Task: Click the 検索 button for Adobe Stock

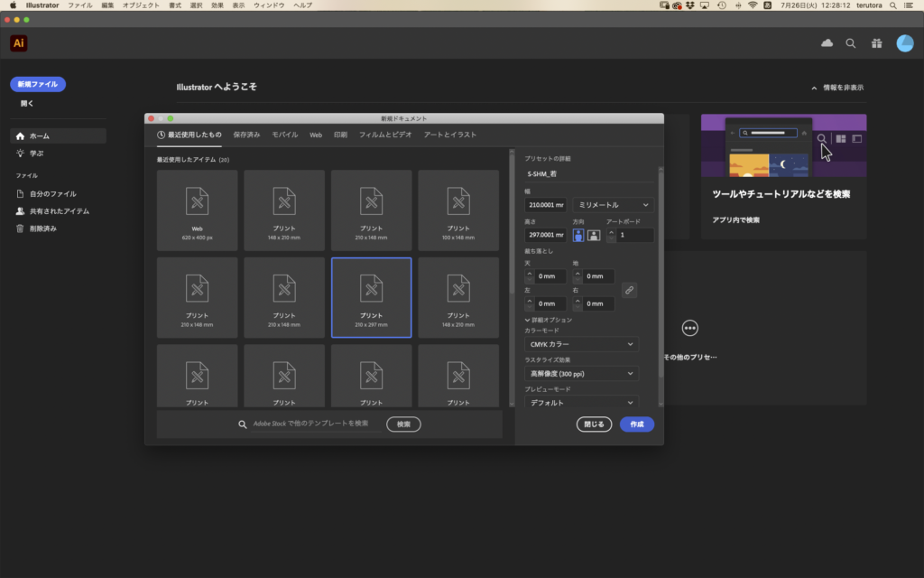Action: click(403, 424)
